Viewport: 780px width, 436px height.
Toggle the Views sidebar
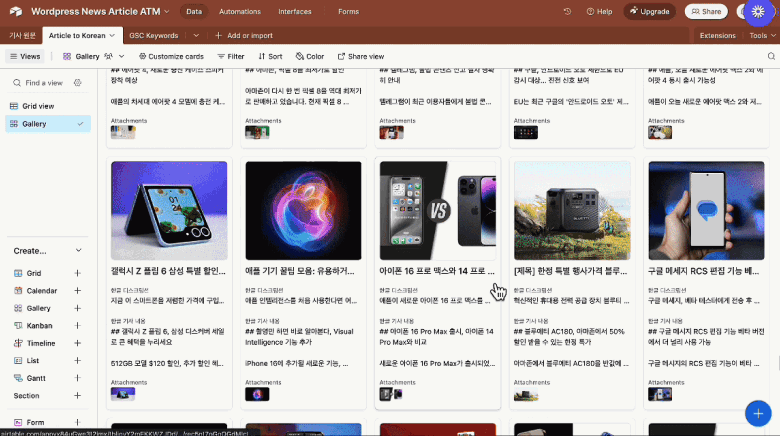(25, 57)
